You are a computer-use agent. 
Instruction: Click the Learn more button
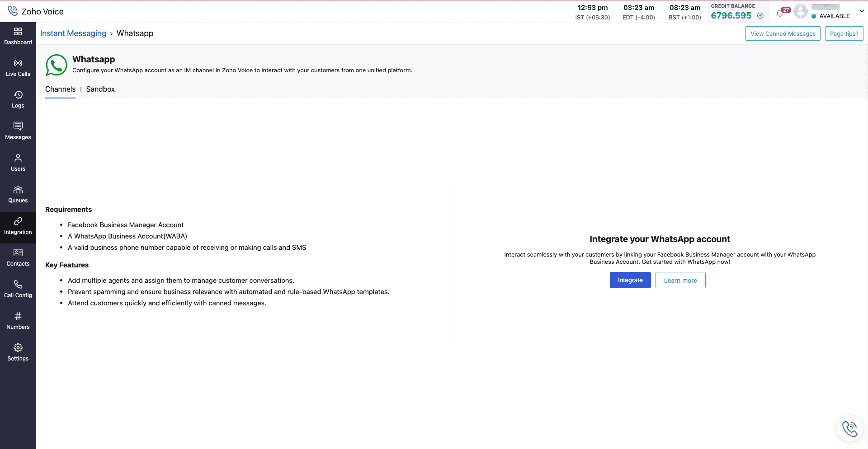(x=680, y=280)
